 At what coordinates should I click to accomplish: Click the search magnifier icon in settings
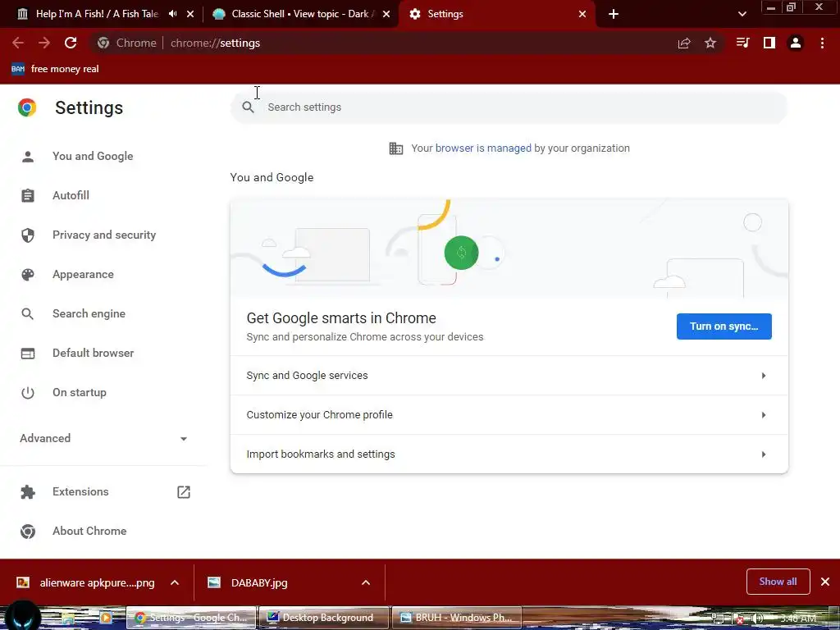point(248,107)
